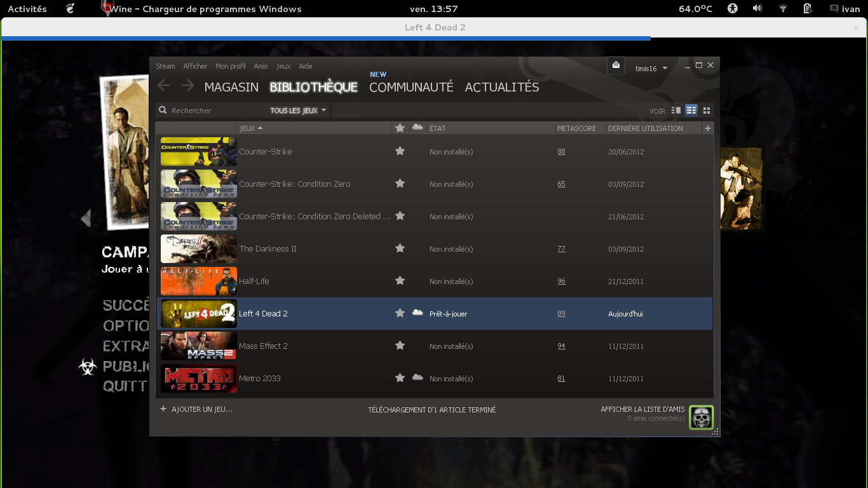Viewport: 868px width, 488px height.
Task: Open the Jeux menu
Action: [x=283, y=66]
